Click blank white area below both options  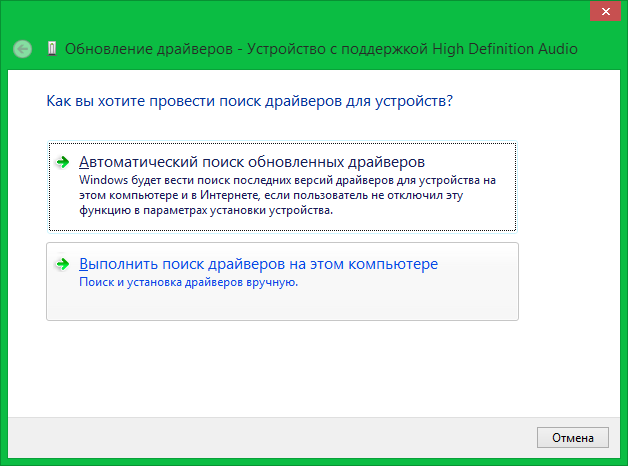click(300, 370)
